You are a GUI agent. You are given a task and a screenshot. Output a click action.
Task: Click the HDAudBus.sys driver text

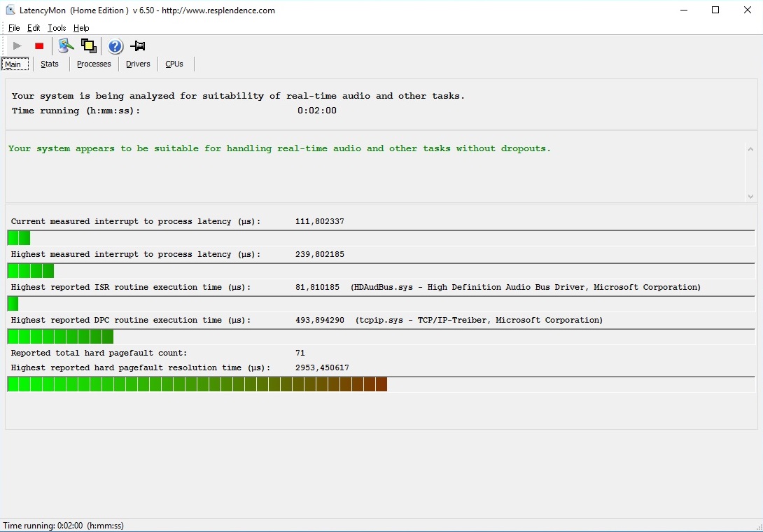526,287
